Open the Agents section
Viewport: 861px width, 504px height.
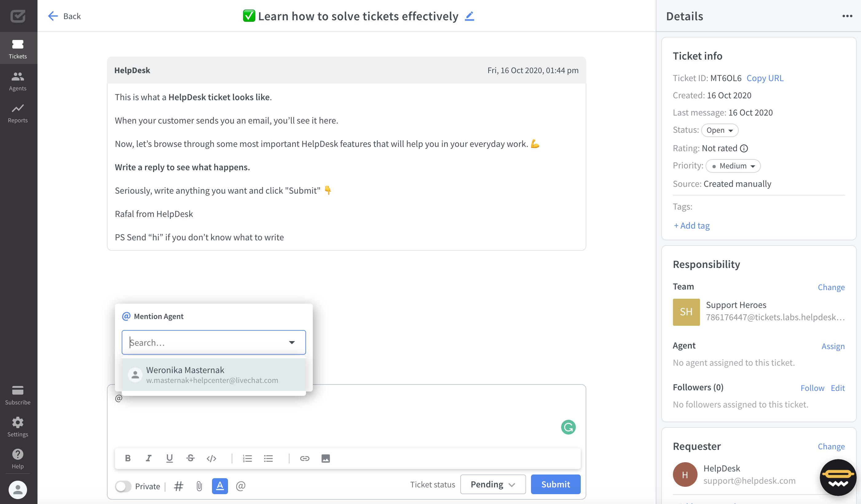click(18, 81)
